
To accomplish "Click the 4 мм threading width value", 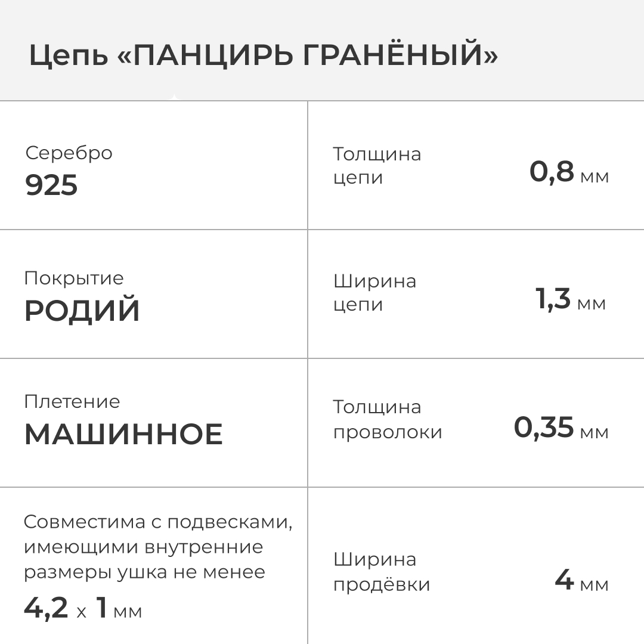I will 581,580.
